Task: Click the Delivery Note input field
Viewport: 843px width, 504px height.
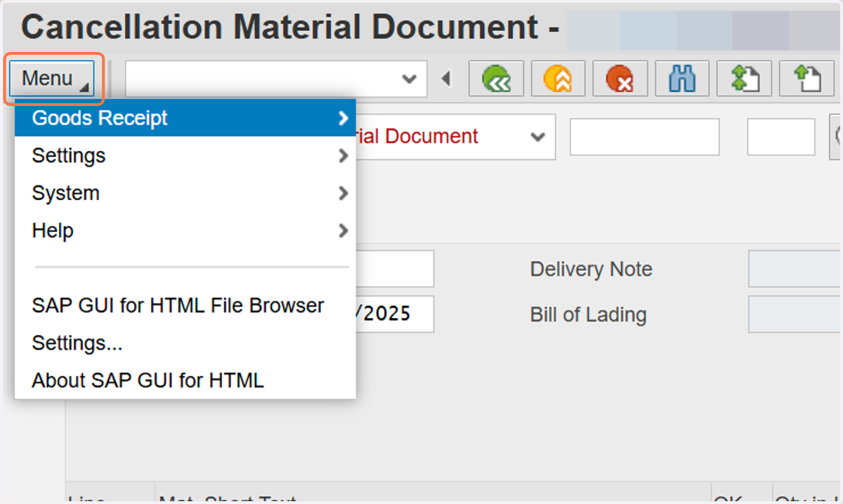Action: tap(795, 269)
